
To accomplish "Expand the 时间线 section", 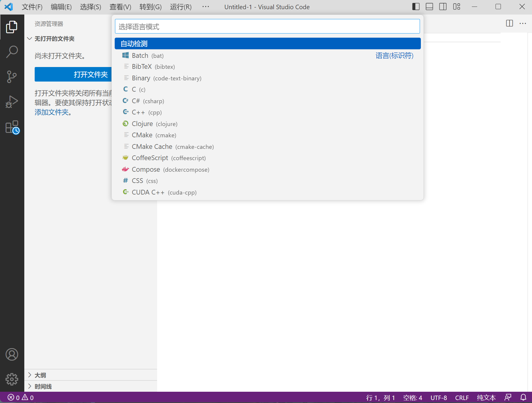I will 91,386.
